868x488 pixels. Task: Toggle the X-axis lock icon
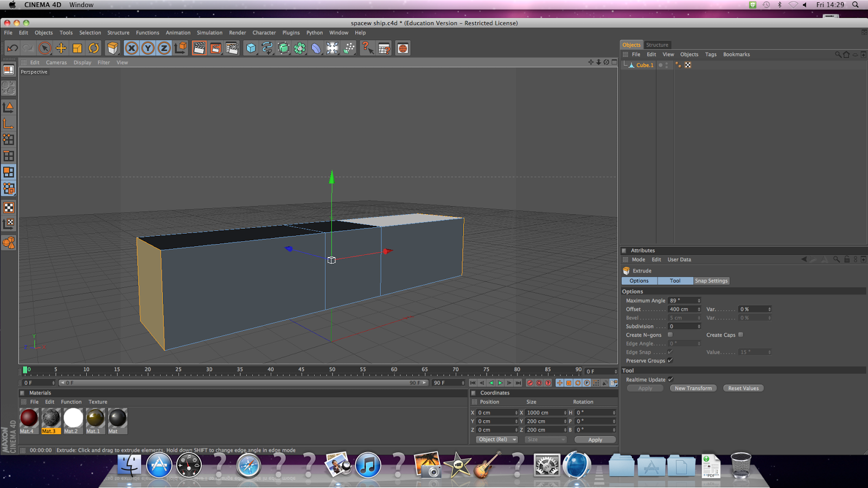coord(131,48)
